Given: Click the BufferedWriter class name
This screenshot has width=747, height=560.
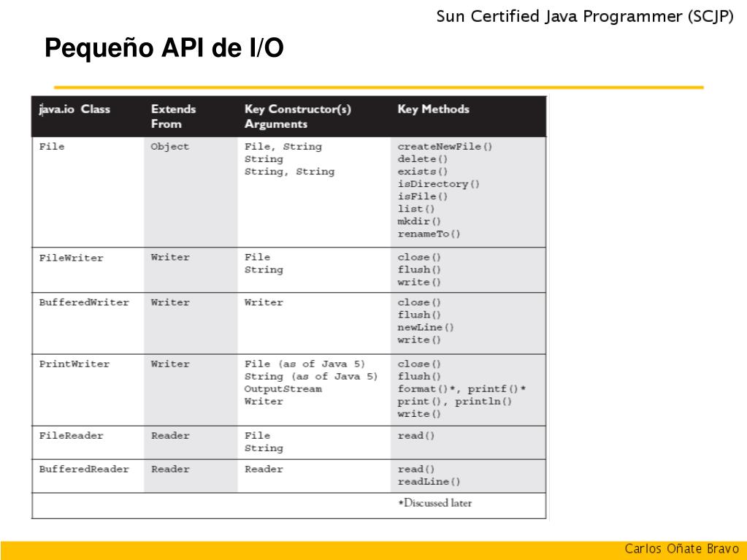Looking at the screenshot, I should (x=84, y=302).
